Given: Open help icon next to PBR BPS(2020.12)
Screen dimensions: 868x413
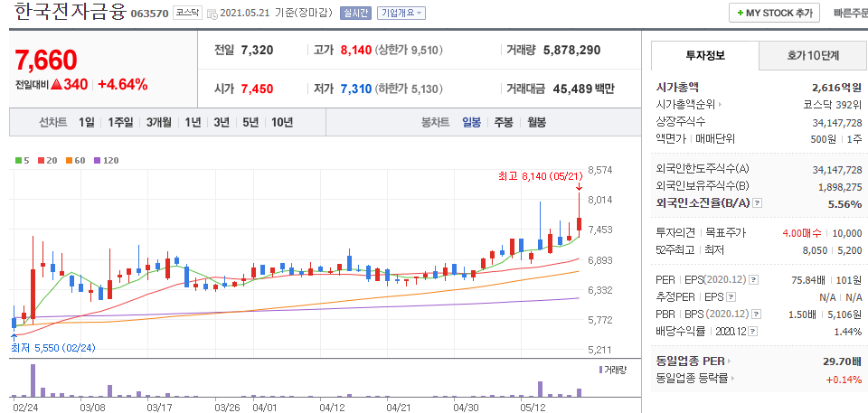Looking at the screenshot, I should 756,314.
